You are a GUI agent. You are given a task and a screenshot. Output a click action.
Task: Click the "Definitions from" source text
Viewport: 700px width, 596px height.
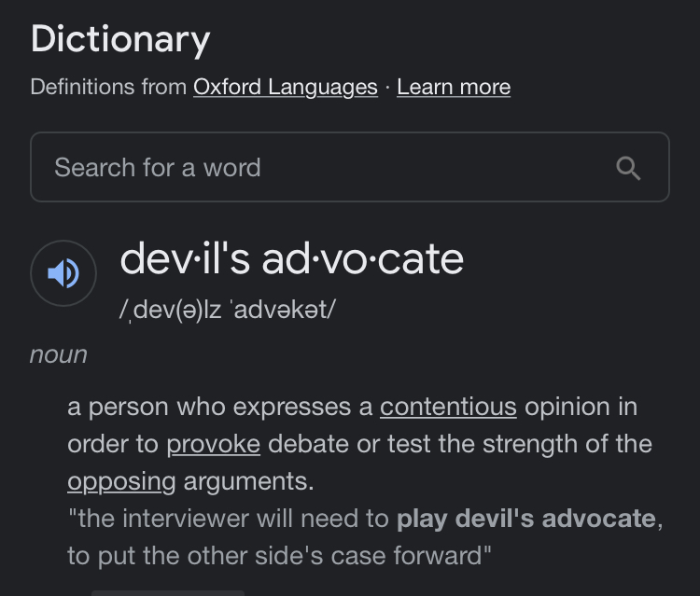(108, 87)
